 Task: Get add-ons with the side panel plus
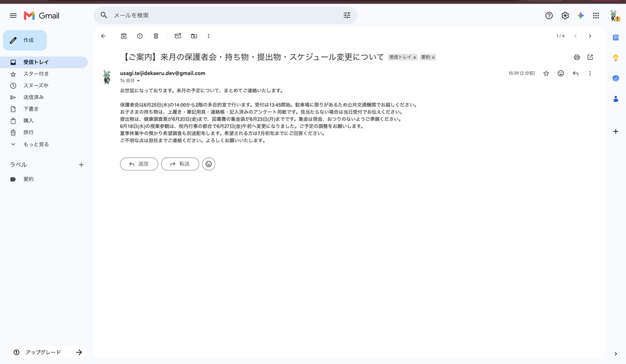(616, 131)
